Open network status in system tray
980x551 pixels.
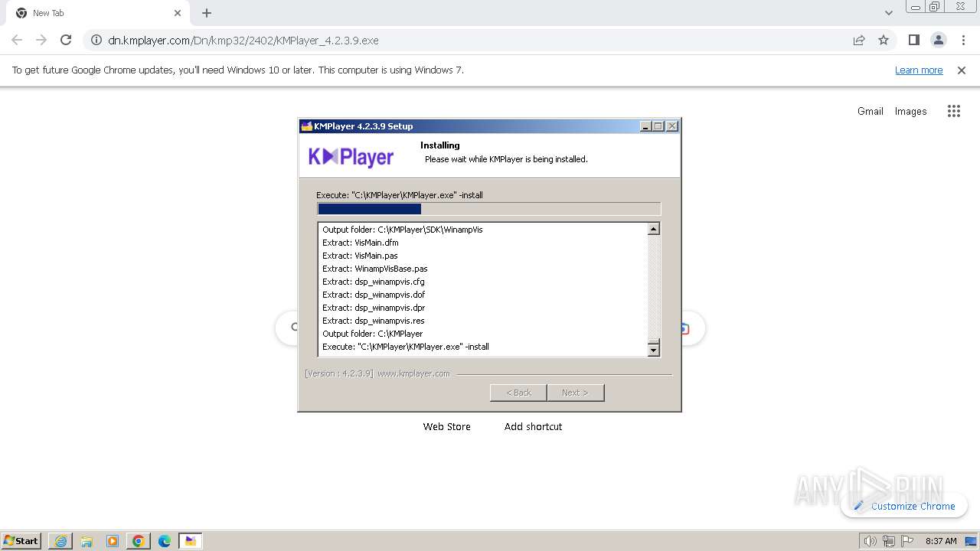889,541
